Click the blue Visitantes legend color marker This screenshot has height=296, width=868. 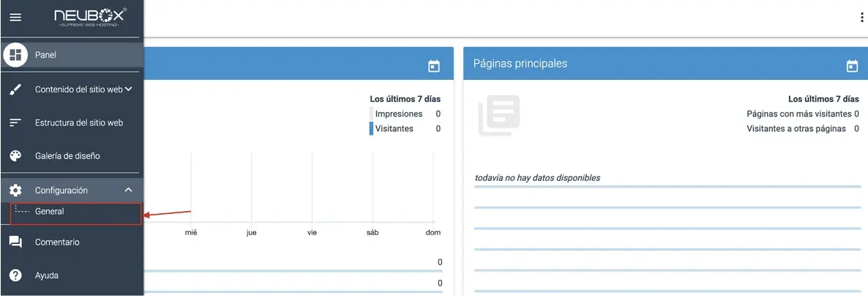point(372,129)
